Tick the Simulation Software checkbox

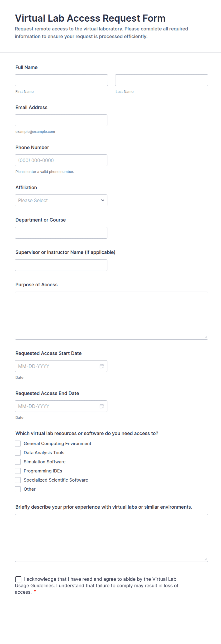click(18, 461)
